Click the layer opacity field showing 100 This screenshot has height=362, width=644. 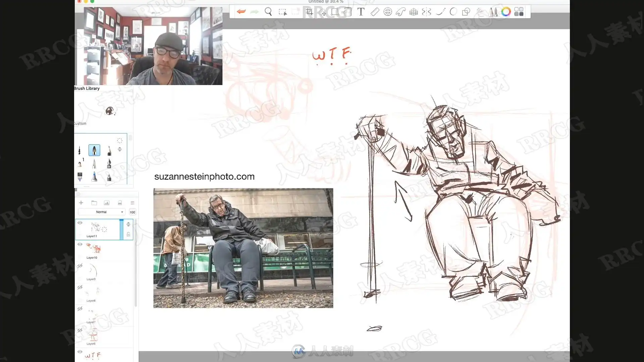[132, 212]
